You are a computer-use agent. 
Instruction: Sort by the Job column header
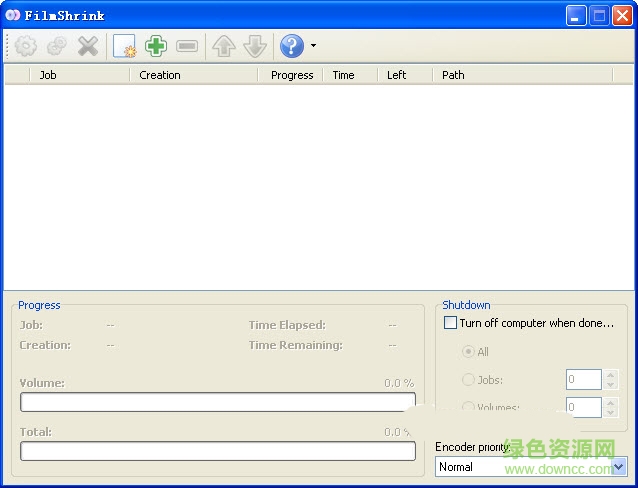coord(80,75)
